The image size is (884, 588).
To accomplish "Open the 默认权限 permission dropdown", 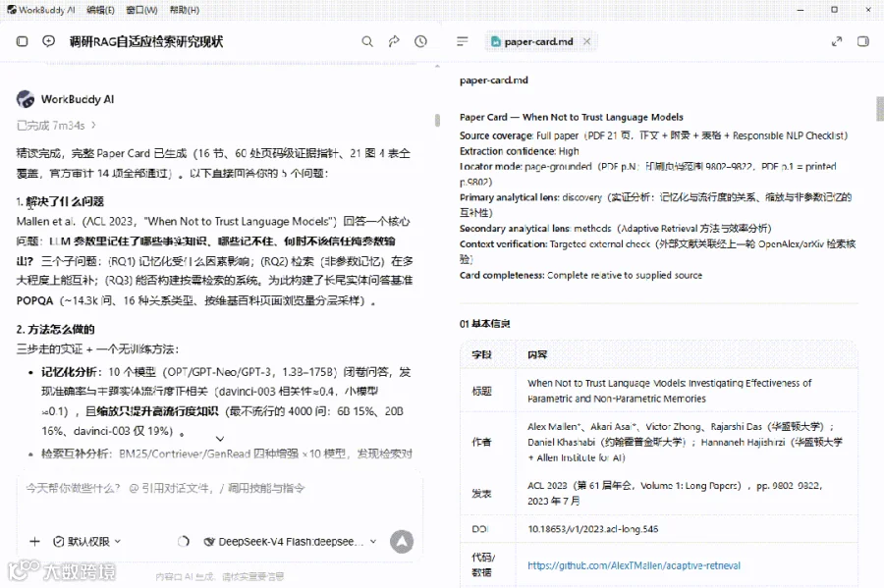I will click(86, 541).
